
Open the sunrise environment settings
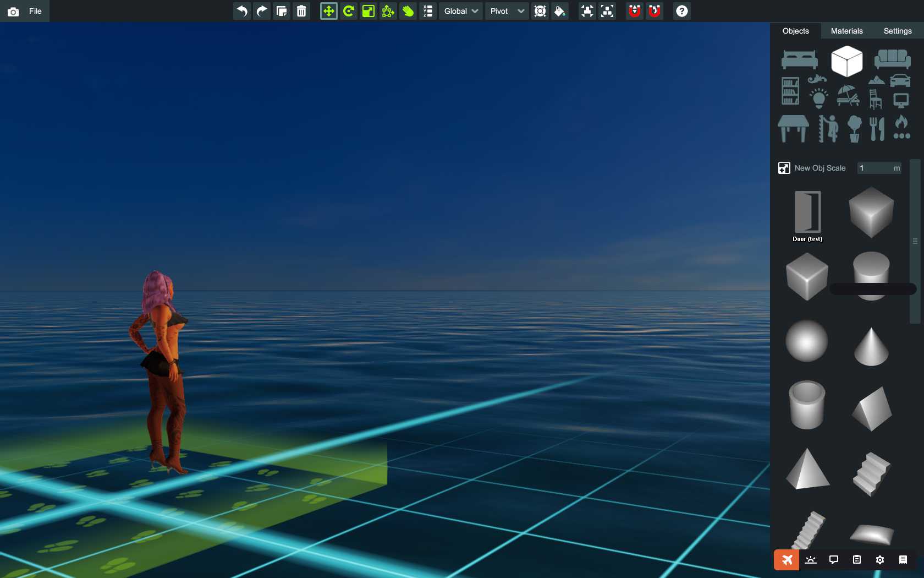pyautogui.click(x=811, y=560)
